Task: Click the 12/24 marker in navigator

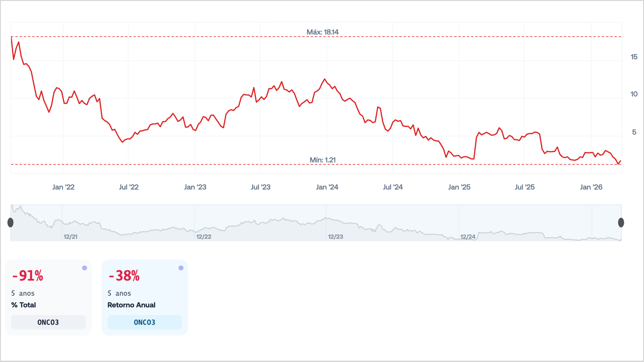Action: tap(468, 237)
